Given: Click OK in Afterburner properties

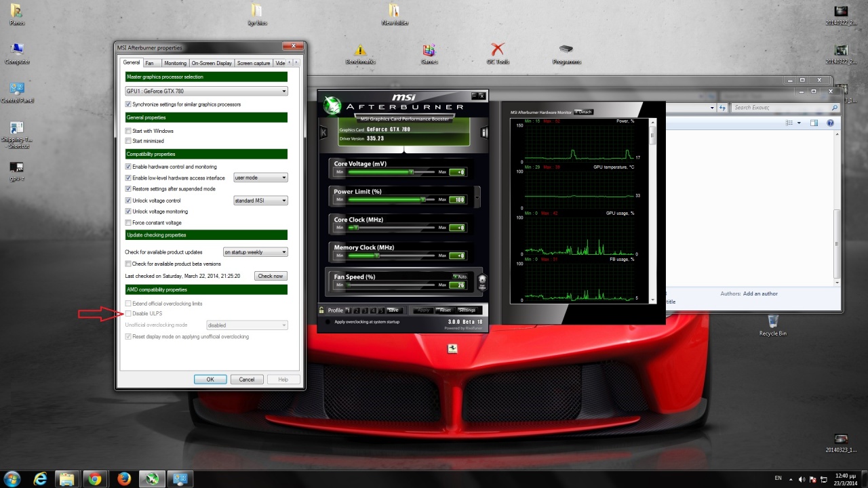Looking at the screenshot, I should click(x=210, y=380).
